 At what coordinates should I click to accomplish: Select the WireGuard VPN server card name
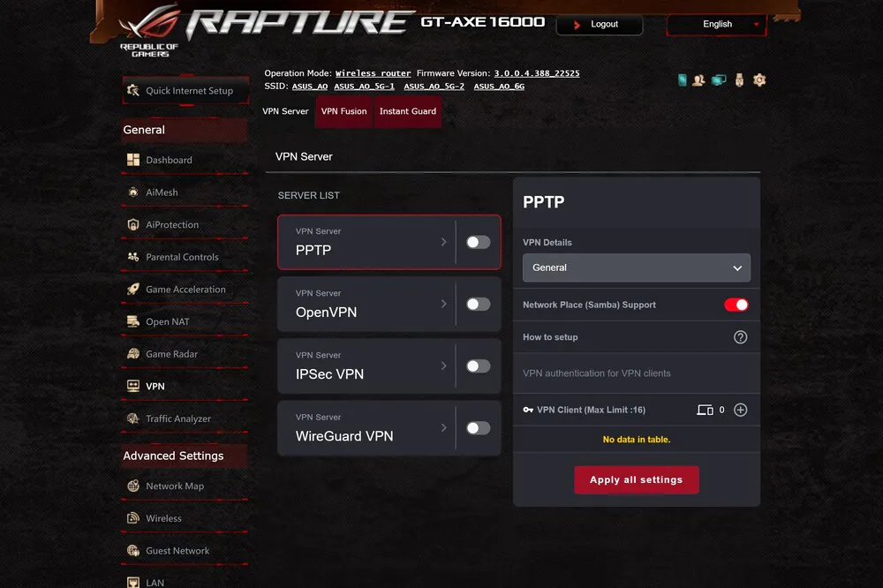coord(344,436)
